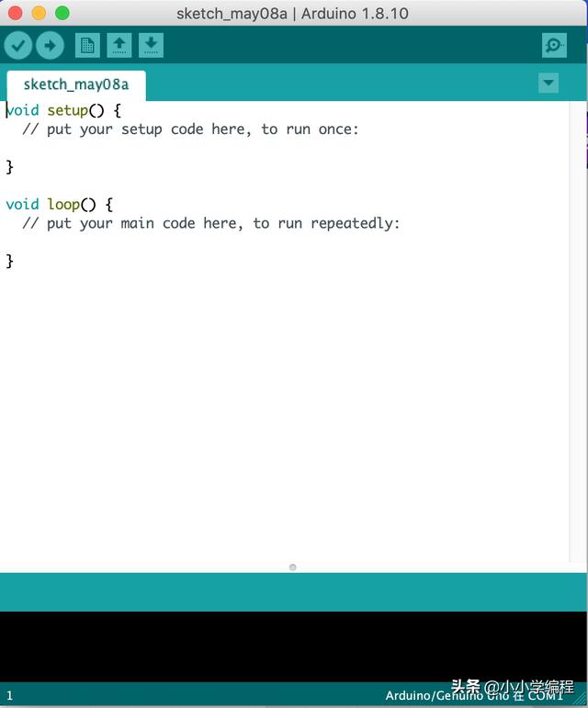Save the sketch with the down-arrow icon
Screen dimensions: 588x708
coord(151,45)
